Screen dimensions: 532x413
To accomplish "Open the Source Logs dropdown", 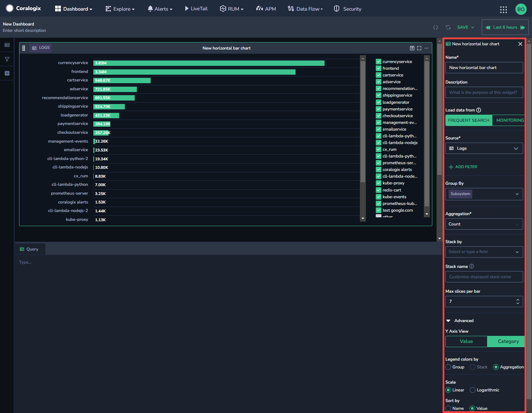I will coord(484,148).
